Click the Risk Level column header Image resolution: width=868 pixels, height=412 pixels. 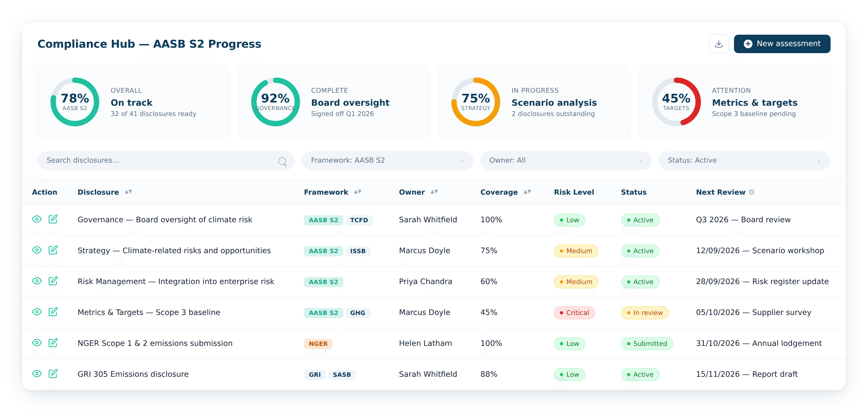[x=574, y=192]
